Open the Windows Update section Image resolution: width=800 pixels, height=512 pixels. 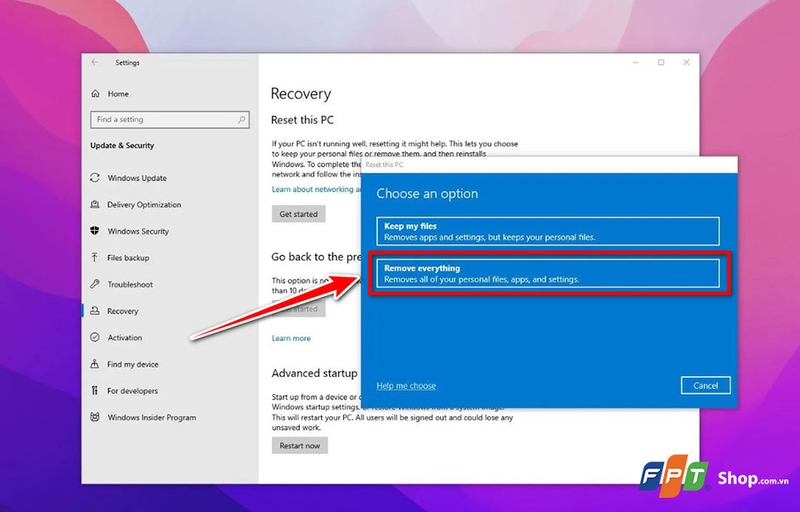[x=137, y=178]
